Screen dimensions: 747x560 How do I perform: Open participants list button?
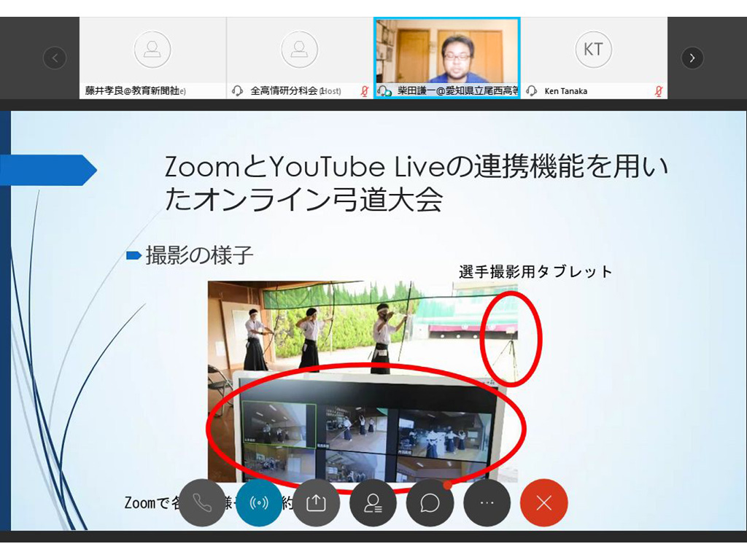tap(373, 503)
